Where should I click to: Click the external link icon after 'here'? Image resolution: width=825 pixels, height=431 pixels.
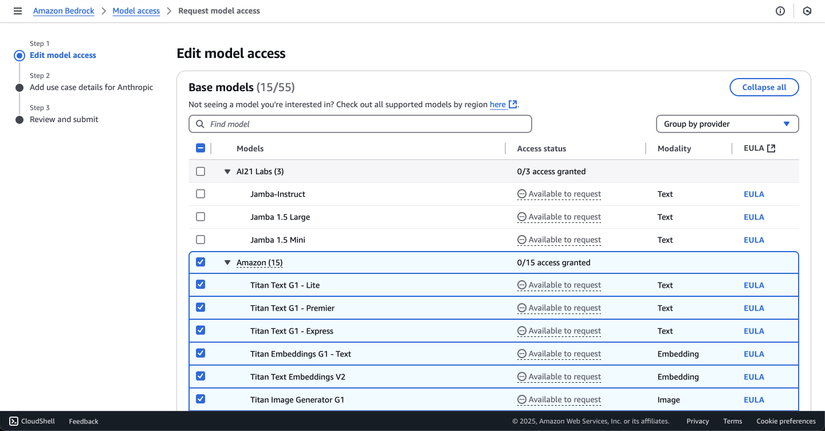point(513,104)
